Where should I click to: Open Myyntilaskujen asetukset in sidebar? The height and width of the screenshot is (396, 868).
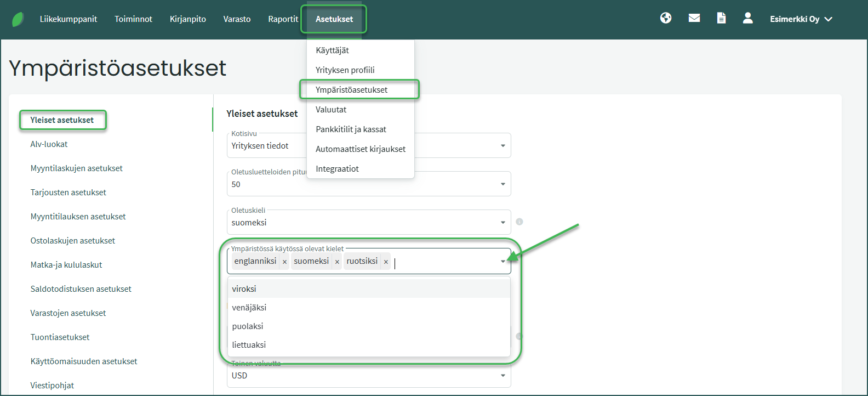pyautogui.click(x=77, y=168)
